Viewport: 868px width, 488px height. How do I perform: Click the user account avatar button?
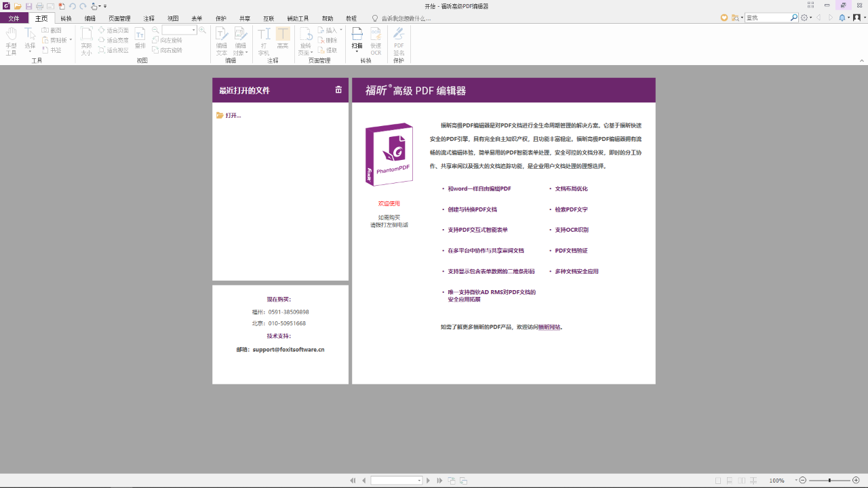(858, 18)
